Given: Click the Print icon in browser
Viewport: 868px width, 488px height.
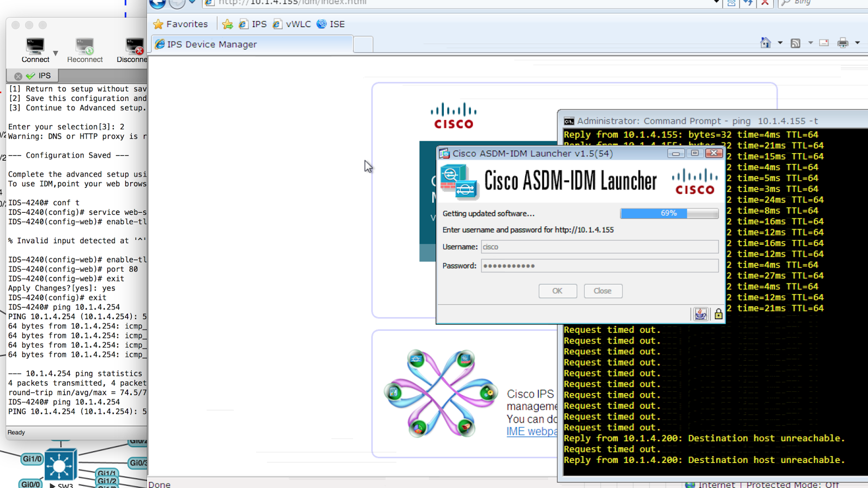Looking at the screenshot, I should pos(843,43).
